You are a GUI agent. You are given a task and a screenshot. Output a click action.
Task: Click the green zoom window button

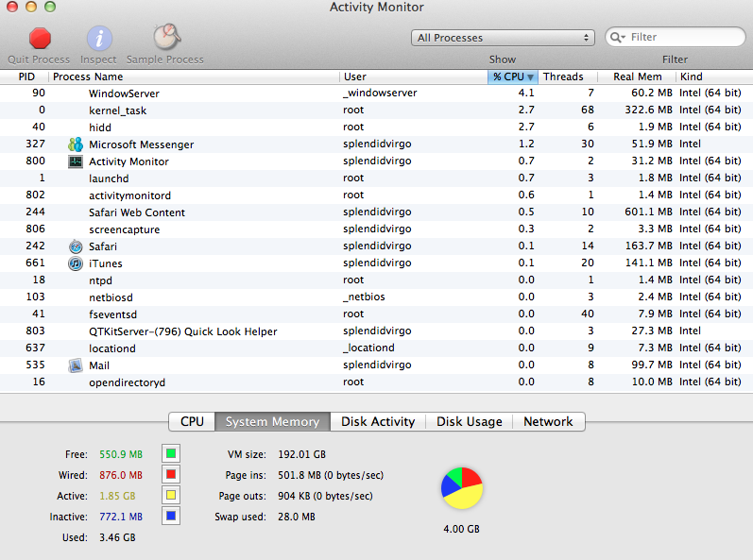49,7
